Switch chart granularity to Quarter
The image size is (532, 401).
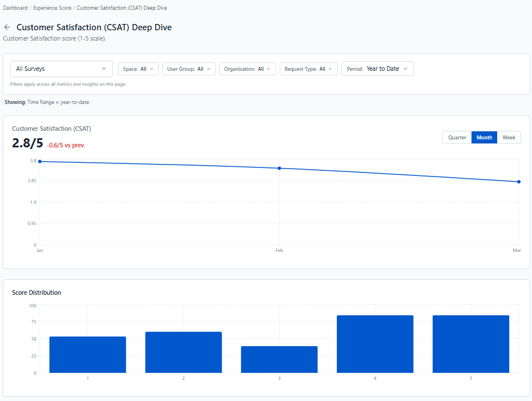(457, 138)
